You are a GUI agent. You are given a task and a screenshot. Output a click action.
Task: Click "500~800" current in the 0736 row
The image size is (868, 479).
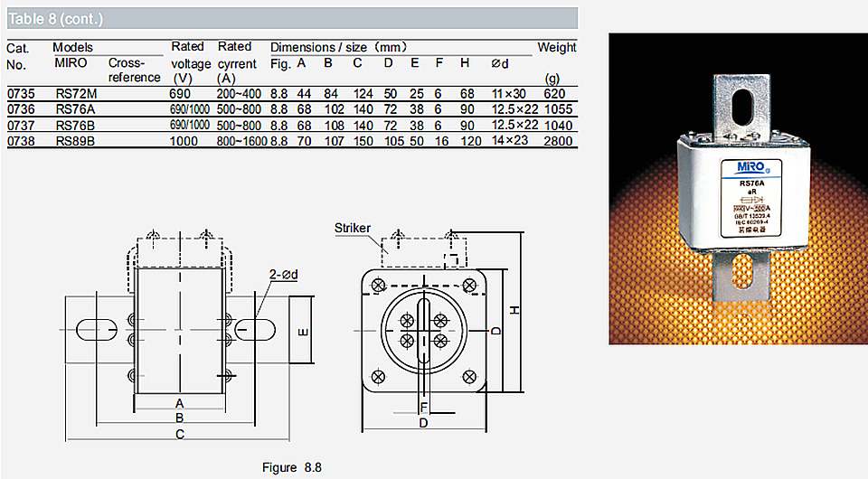239,109
